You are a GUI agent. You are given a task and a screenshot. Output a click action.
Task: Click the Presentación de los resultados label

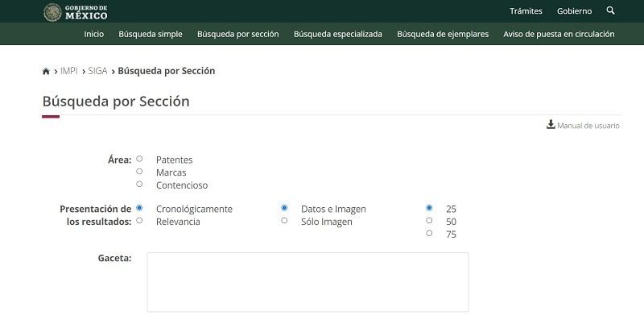click(96, 215)
